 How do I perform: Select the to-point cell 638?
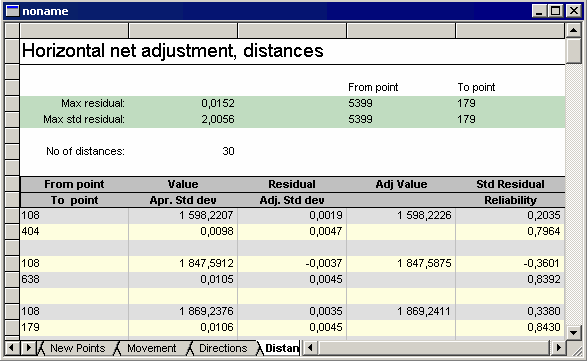pos(74,279)
